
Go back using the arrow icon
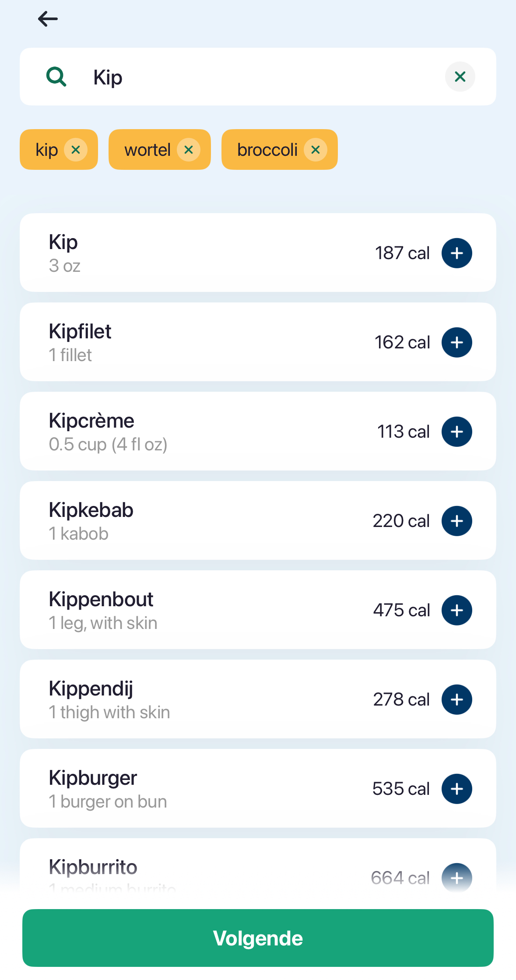coord(48,19)
